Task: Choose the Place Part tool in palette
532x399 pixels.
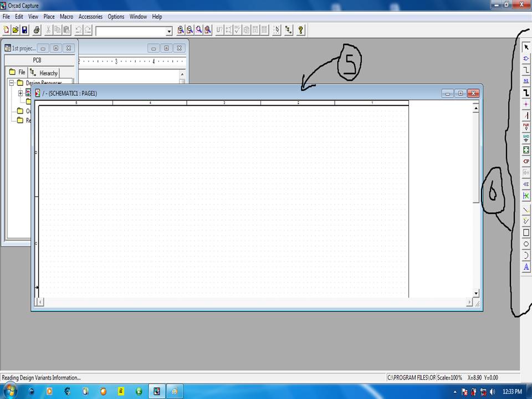Action: 526,59
